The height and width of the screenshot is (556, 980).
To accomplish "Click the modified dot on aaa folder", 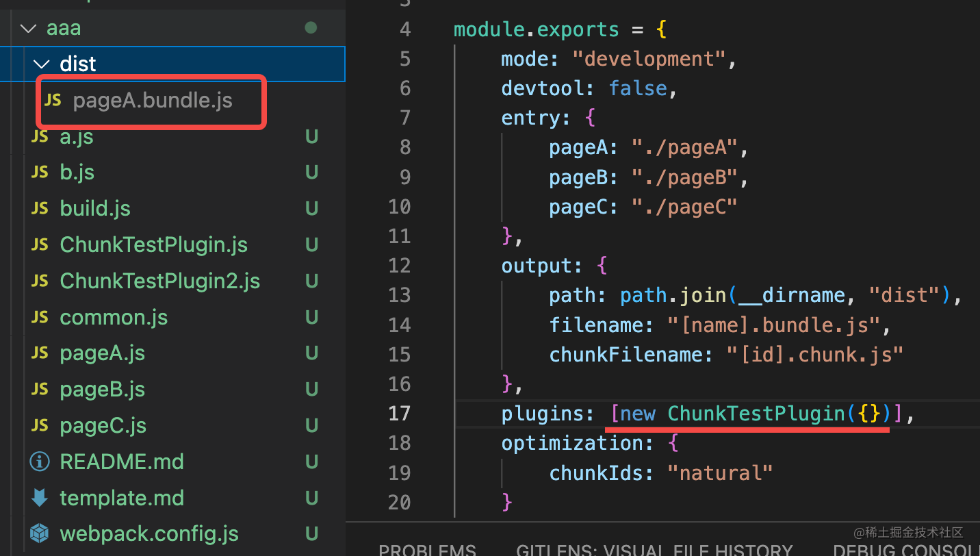I will pos(311,28).
